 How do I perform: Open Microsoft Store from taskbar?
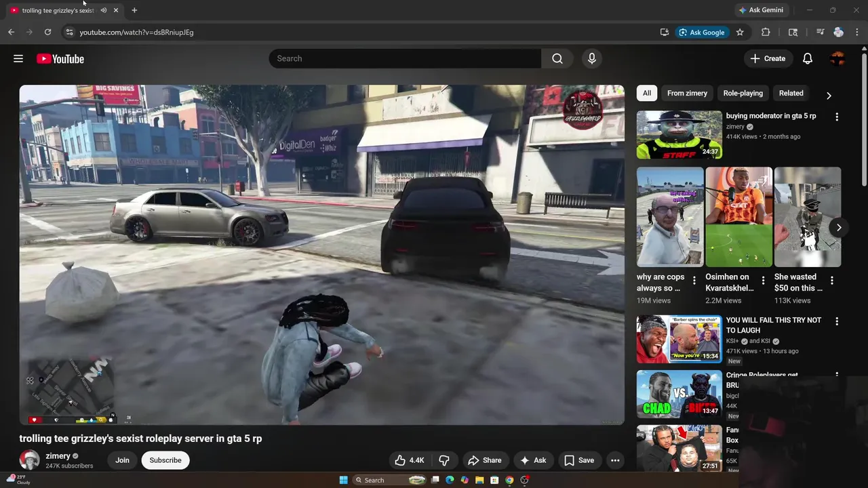tap(494, 480)
